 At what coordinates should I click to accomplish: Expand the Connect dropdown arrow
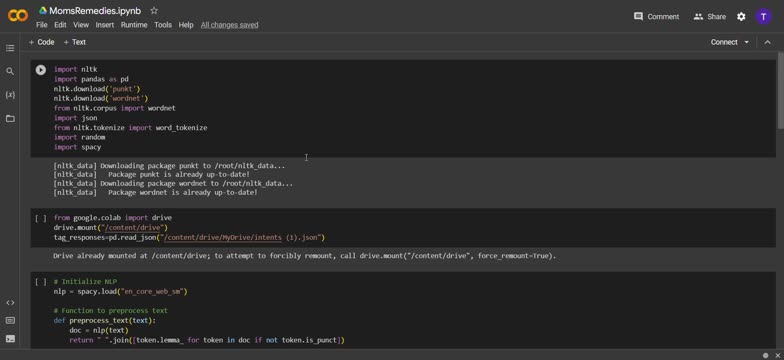click(746, 42)
